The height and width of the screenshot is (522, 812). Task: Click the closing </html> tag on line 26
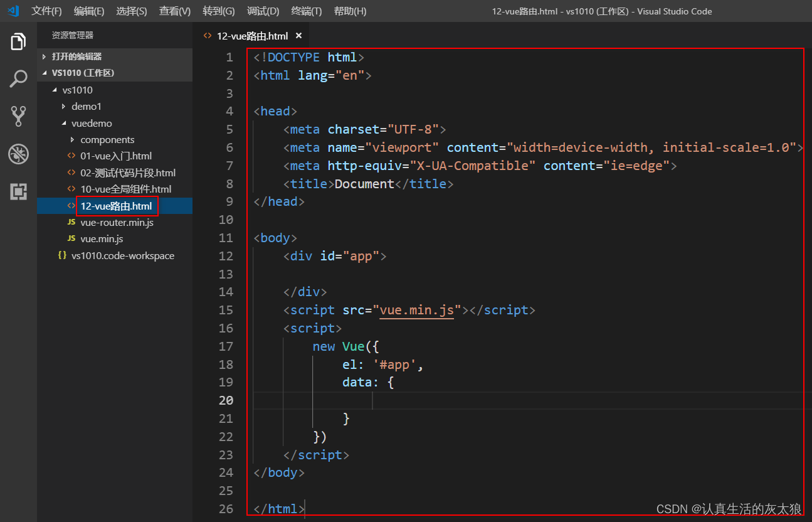point(279,509)
